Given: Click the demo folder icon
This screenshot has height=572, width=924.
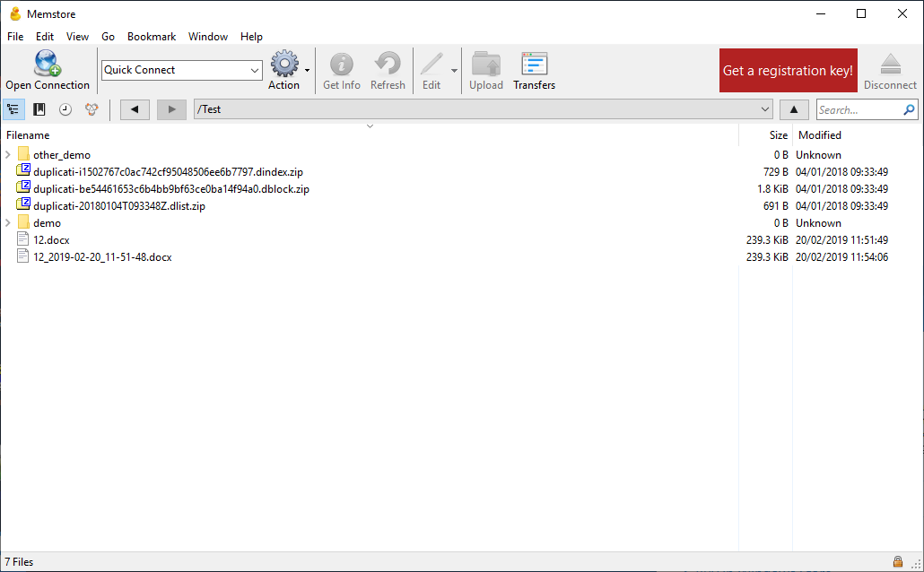Looking at the screenshot, I should click(x=23, y=222).
